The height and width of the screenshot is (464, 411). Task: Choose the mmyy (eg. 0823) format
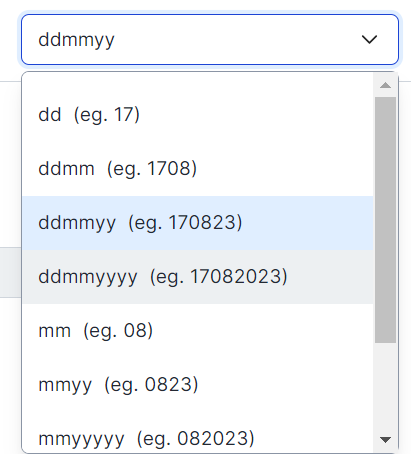[198, 385]
